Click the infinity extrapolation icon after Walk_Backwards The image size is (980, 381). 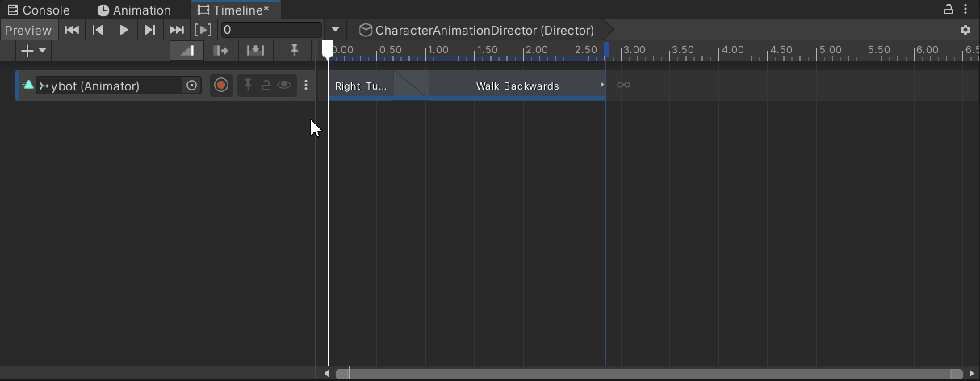point(623,85)
